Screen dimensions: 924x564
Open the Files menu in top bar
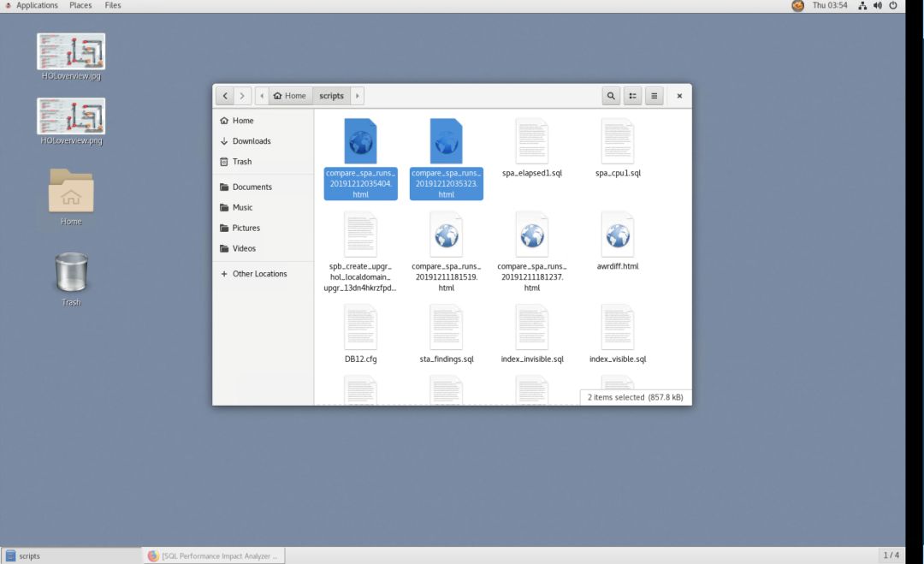[x=113, y=5]
